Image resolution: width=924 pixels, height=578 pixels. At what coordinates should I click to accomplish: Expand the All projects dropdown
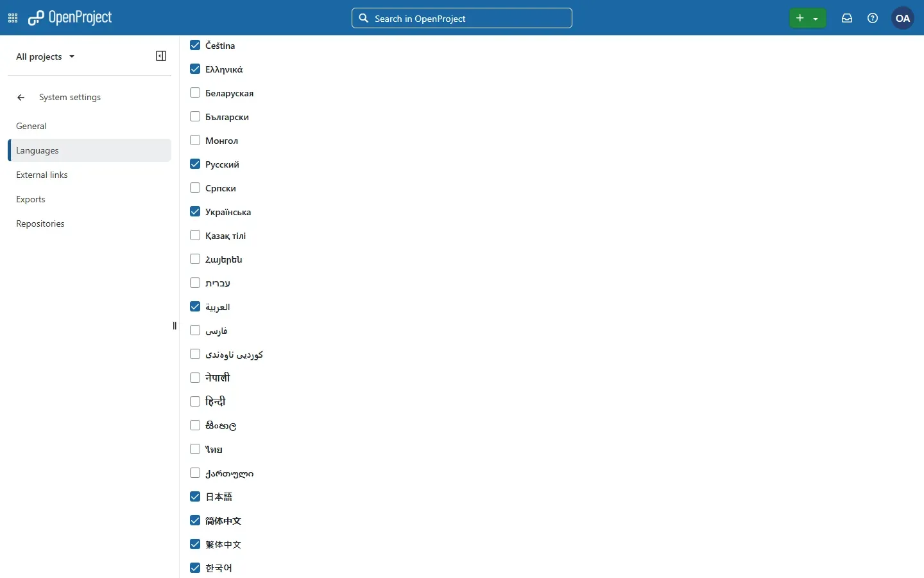tap(46, 57)
